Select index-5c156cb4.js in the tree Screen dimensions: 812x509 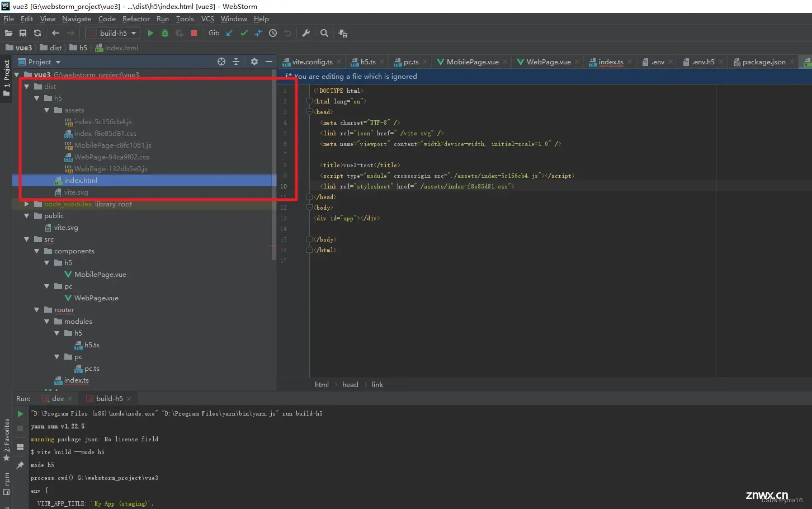click(103, 122)
